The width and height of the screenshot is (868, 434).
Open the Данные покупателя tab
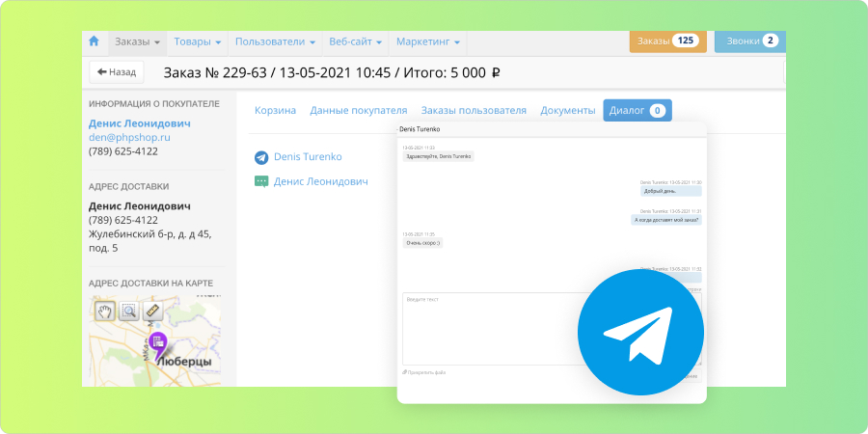(x=358, y=110)
